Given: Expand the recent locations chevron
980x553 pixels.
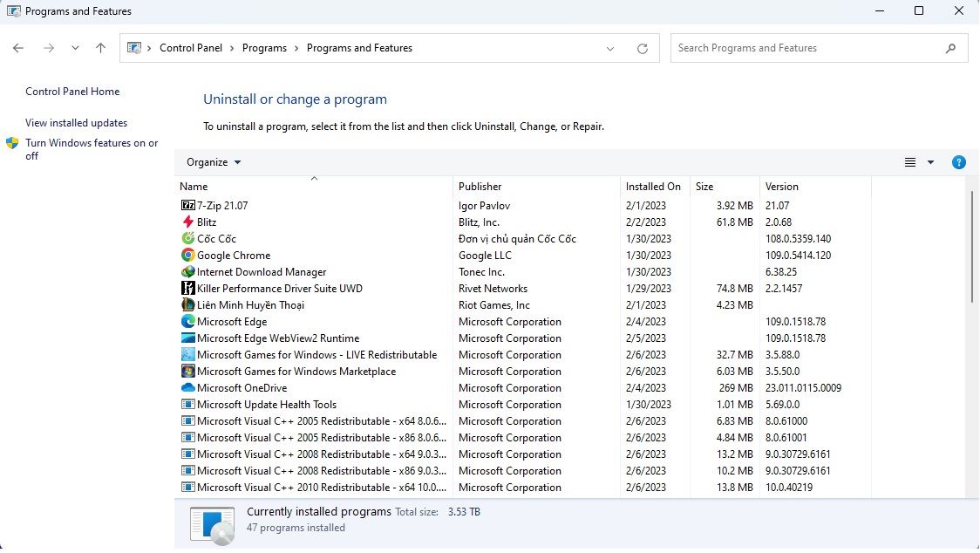Looking at the screenshot, I should point(75,49).
